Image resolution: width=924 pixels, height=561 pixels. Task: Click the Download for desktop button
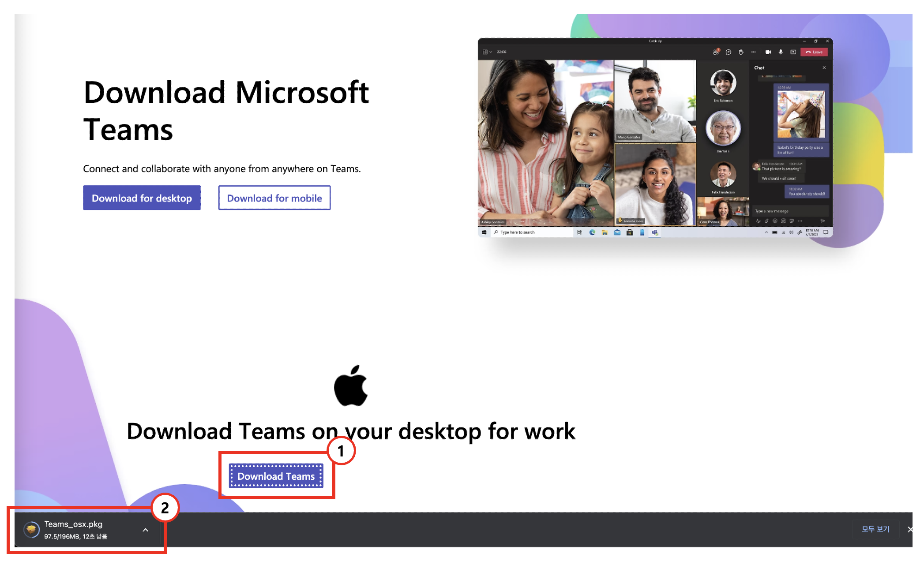[x=142, y=198]
